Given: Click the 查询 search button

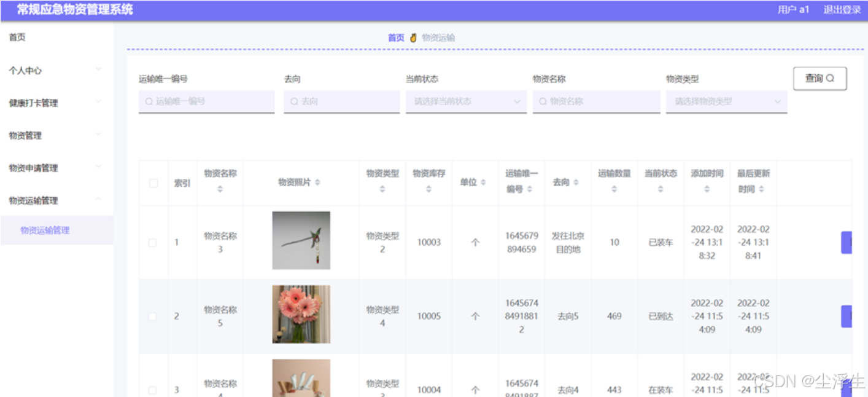Looking at the screenshot, I should [820, 79].
